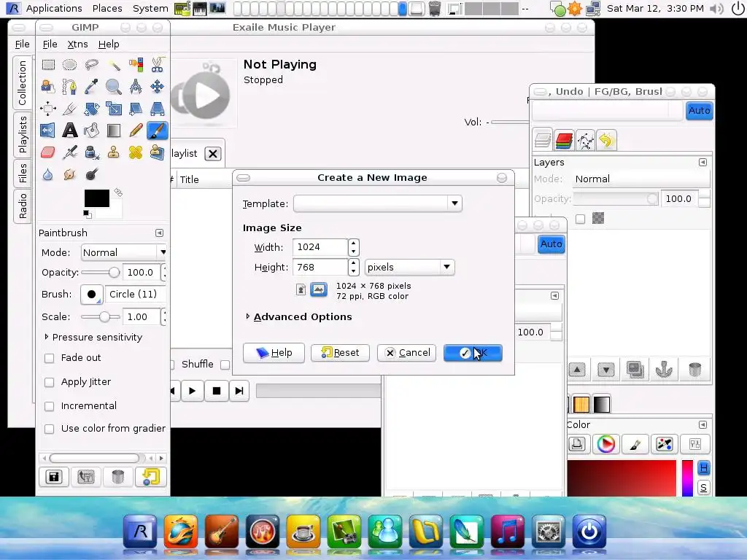Select the Color Picker eyedropper tool
Screen dimensions: 747x560
tap(91, 87)
